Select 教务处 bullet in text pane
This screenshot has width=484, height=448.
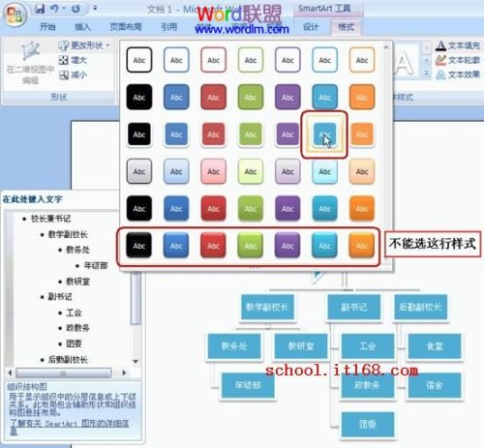point(77,250)
